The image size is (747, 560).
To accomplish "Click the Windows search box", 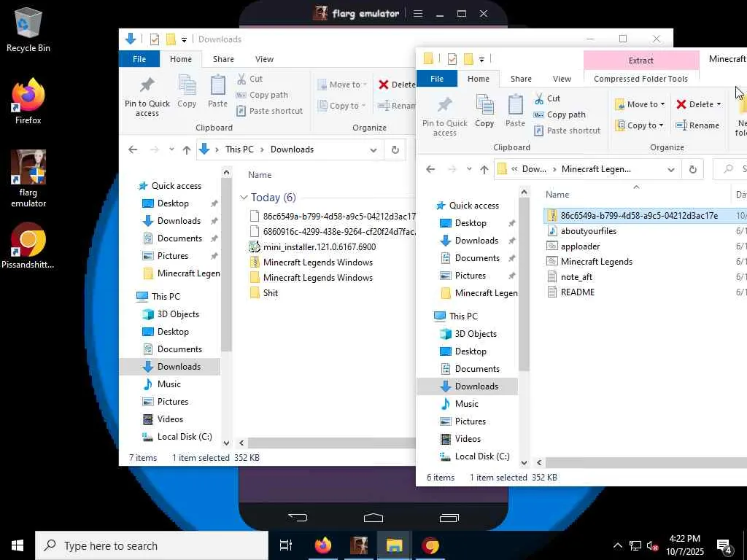I will [152, 545].
